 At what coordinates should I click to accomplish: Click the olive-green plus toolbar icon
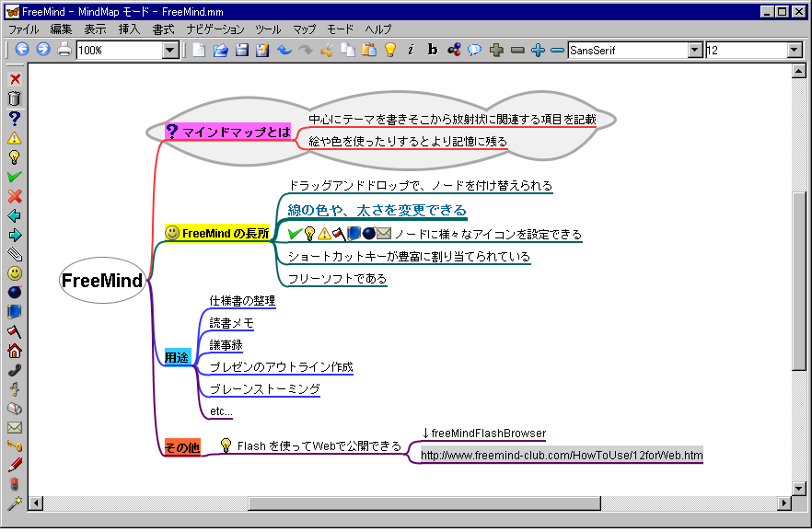496,51
